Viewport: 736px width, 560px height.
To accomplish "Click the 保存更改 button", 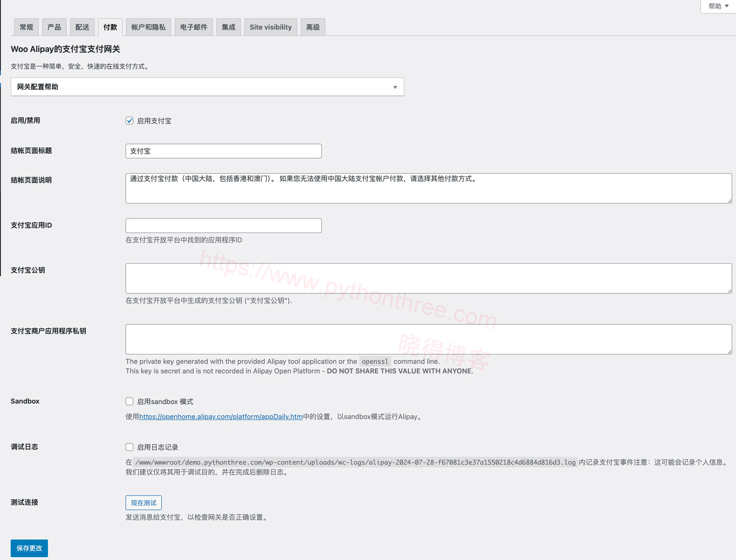I will [x=29, y=548].
